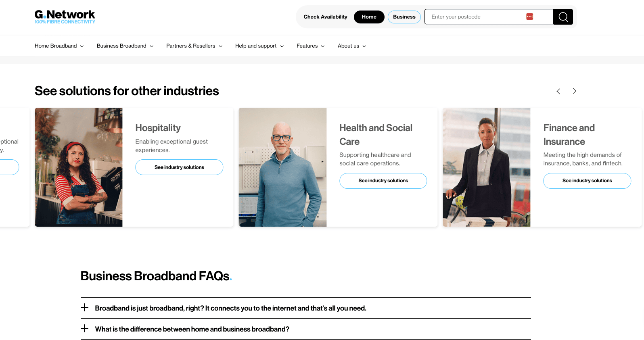Image resolution: width=644 pixels, height=340 pixels.
Task: Expand the About us menu
Action: point(351,46)
